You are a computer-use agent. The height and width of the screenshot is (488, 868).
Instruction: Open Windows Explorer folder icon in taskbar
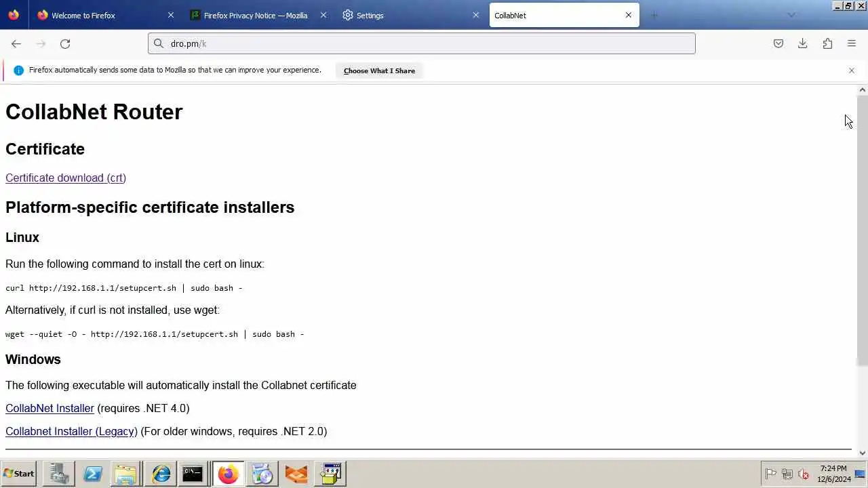click(x=125, y=474)
